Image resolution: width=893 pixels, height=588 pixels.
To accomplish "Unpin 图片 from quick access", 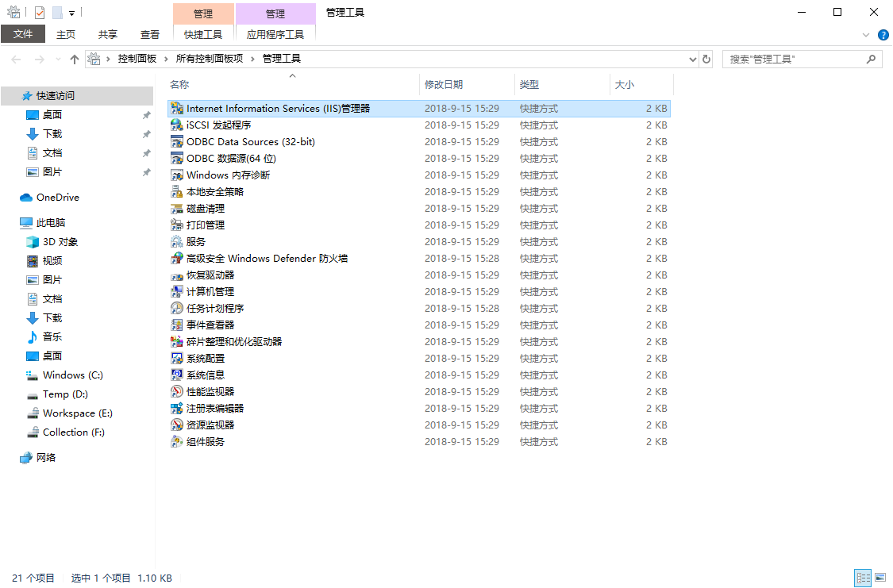I will [146, 172].
